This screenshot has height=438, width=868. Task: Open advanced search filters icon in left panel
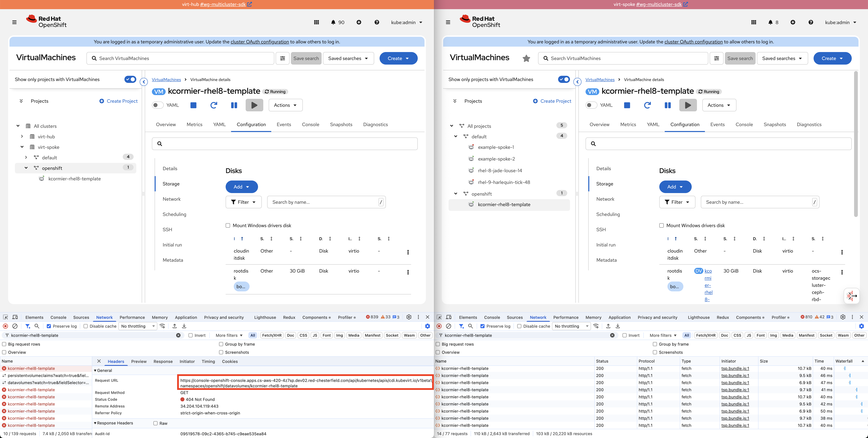[x=282, y=58]
